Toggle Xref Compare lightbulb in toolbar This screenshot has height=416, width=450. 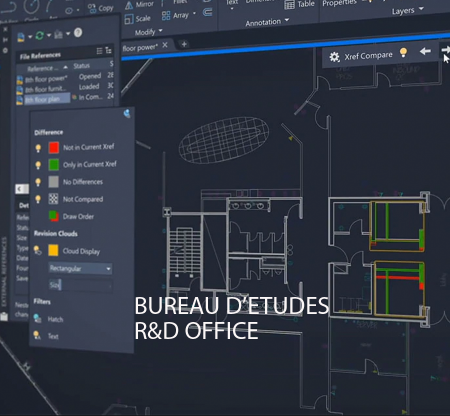(x=403, y=52)
